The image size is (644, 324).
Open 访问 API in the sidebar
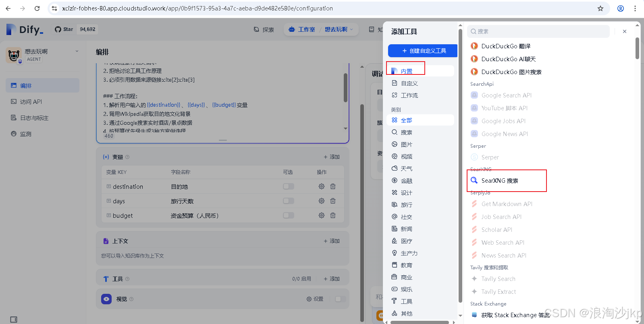tap(42, 102)
